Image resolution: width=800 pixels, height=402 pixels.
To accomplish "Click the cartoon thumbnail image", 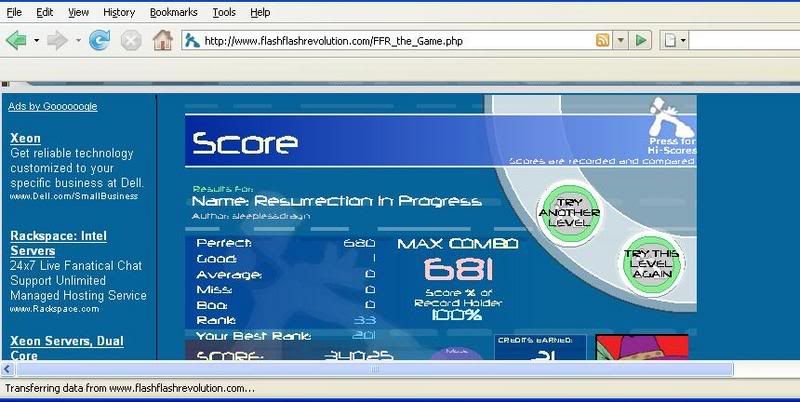I will point(642,348).
